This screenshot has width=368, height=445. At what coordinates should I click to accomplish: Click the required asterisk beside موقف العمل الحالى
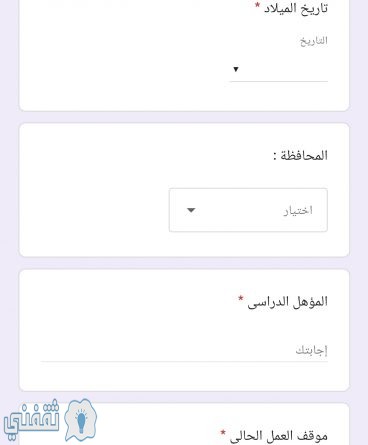pos(223,433)
